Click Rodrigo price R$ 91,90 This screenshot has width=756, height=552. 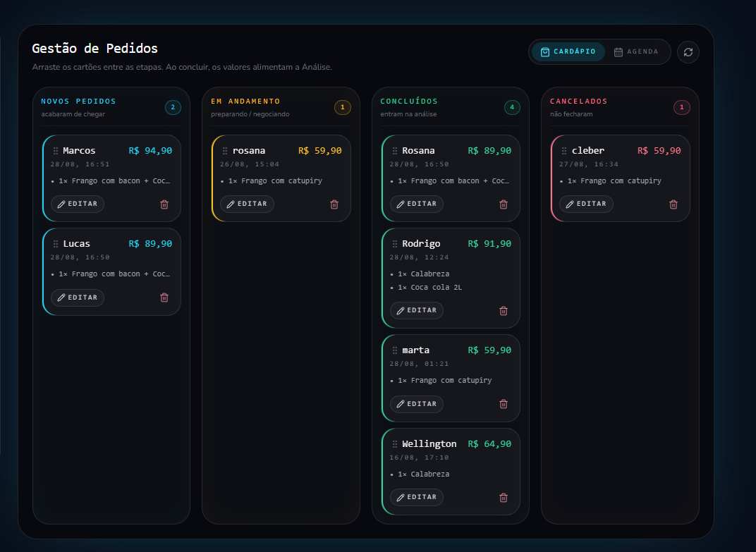pos(489,244)
